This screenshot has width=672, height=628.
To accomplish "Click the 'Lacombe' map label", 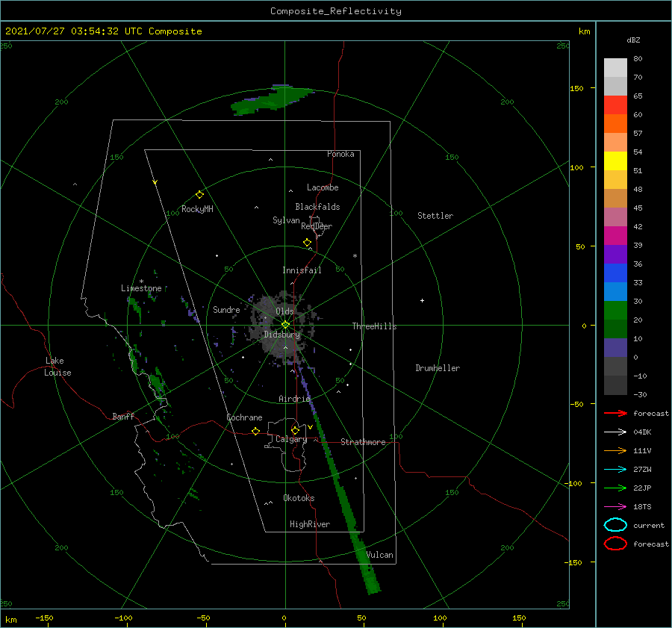I will [323, 187].
